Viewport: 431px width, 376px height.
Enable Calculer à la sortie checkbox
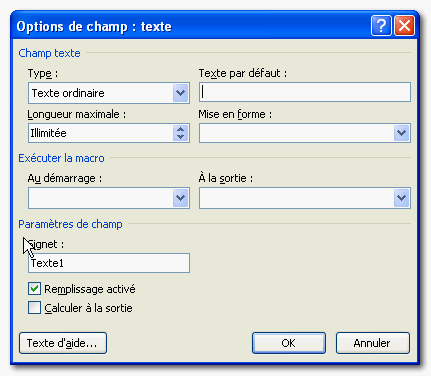34,308
